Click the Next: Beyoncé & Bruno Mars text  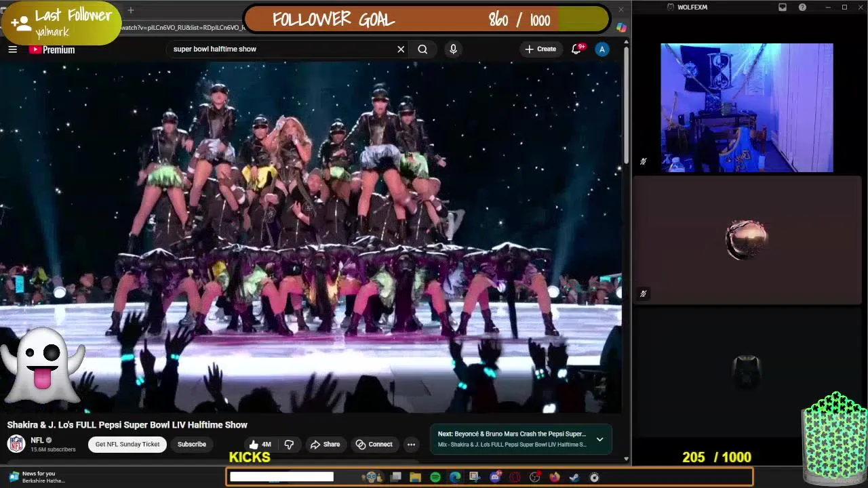click(x=512, y=434)
